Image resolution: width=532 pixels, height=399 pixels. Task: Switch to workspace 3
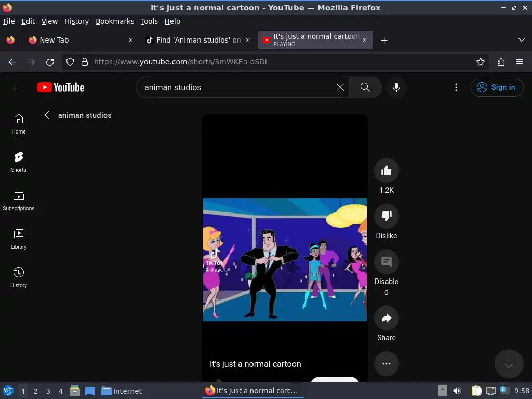(x=48, y=391)
